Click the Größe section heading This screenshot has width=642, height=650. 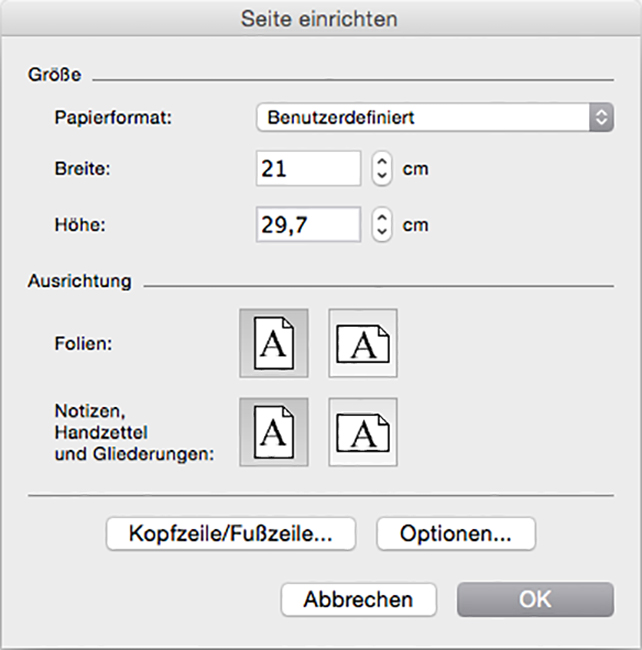54,75
